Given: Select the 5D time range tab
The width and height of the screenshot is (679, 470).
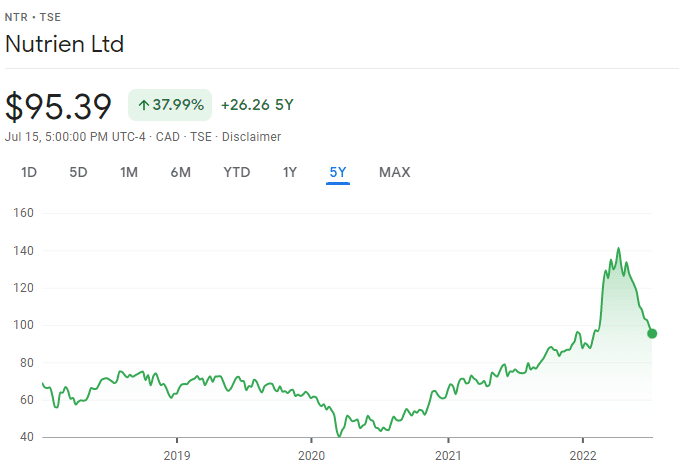Looking at the screenshot, I should click(x=78, y=172).
